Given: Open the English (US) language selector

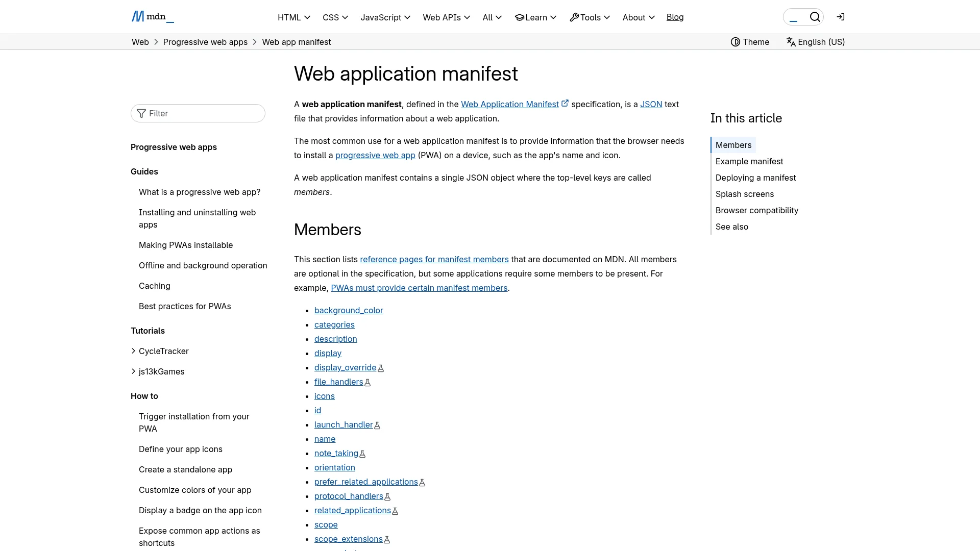Looking at the screenshot, I should (815, 42).
